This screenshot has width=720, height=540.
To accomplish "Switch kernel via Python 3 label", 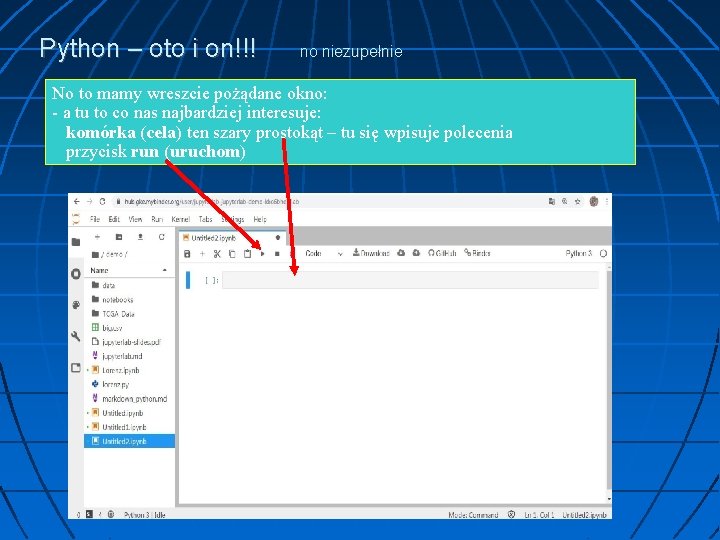I will [x=579, y=253].
